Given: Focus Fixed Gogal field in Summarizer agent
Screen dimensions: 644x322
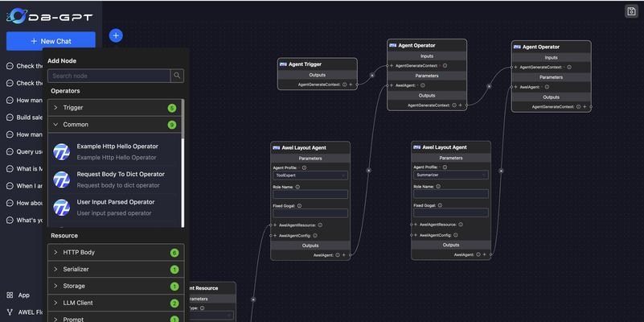Looking at the screenshot, I should pos(450,213).
